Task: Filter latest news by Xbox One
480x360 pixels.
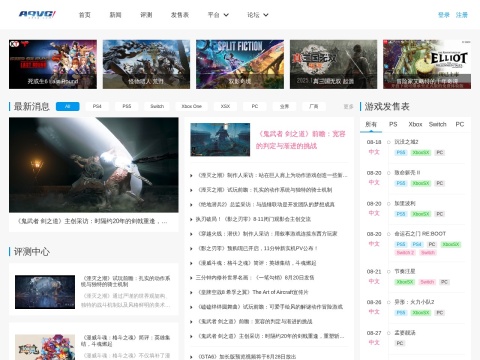Action: (192, 106)
